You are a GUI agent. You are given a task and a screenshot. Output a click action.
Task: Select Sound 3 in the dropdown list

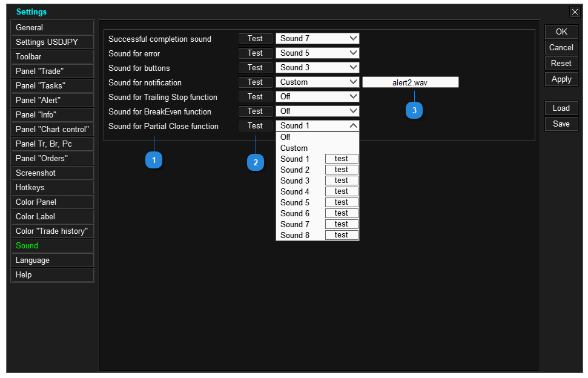(295, 181)
